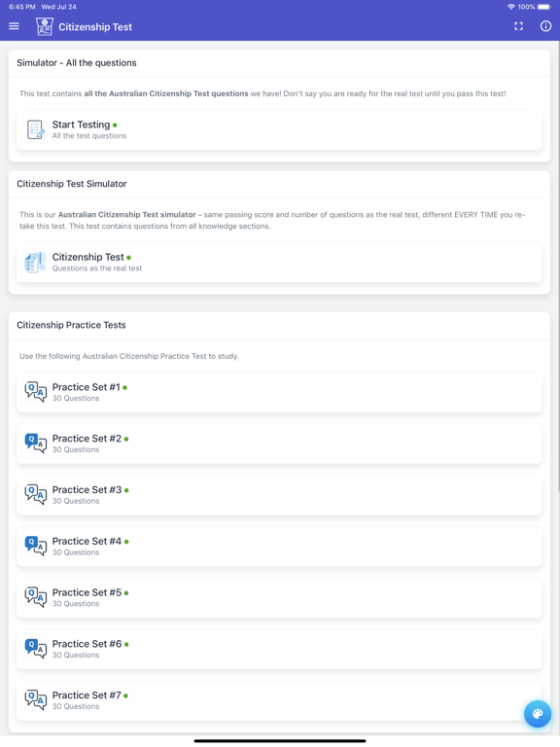
Task: Tap the battery indicator in status bar
Action: (x=544, y=7)
